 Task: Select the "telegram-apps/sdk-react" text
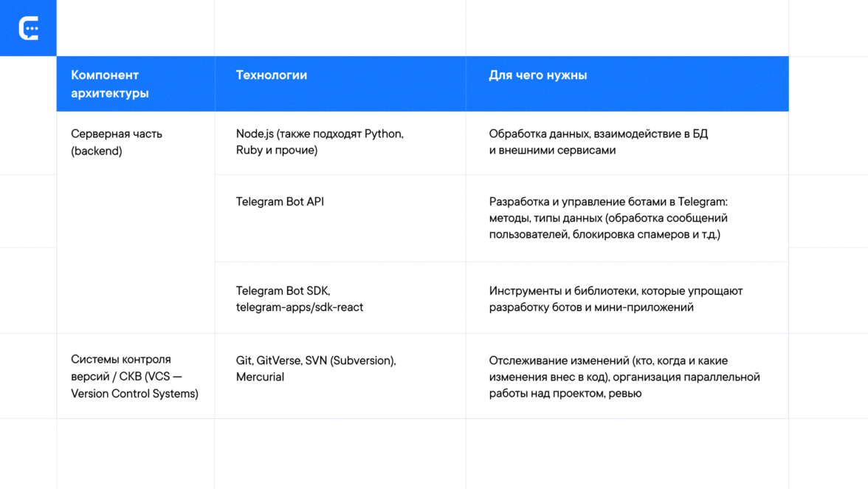[x=300, y=307]
